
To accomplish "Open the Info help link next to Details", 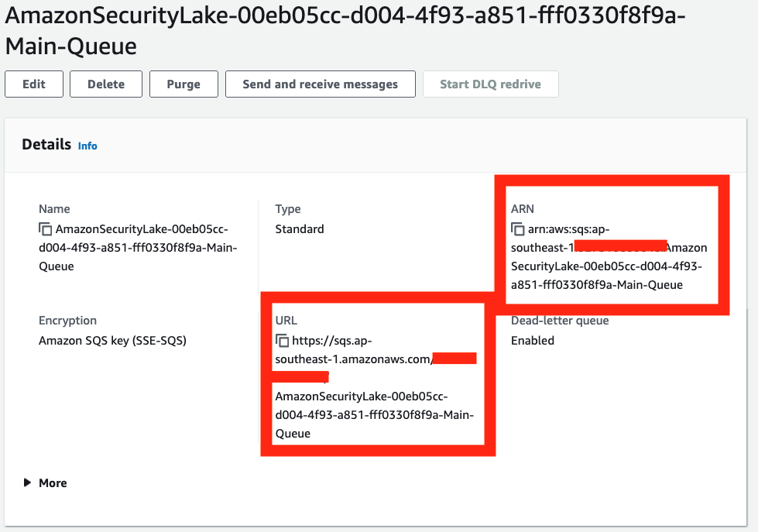I will [x=87, y=146].
